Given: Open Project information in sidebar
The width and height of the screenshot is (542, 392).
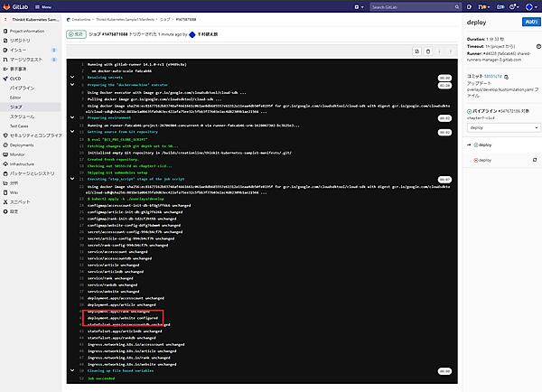Looking at the screenshot, I should click(x=27, y=31).
